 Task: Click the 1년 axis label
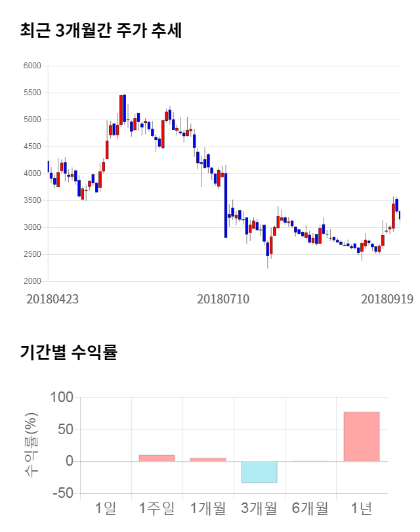coord(362,508)
